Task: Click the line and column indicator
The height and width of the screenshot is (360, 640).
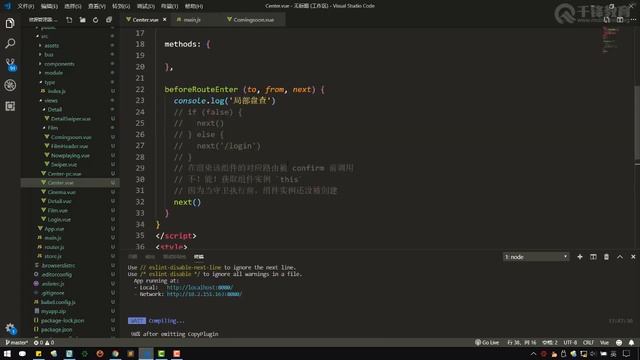Action: click(522, 342)
